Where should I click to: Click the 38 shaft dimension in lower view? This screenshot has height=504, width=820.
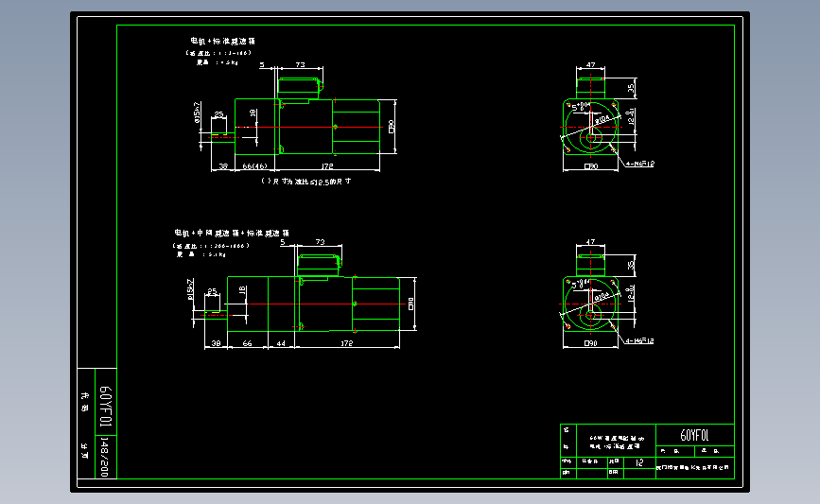[216, 343]
